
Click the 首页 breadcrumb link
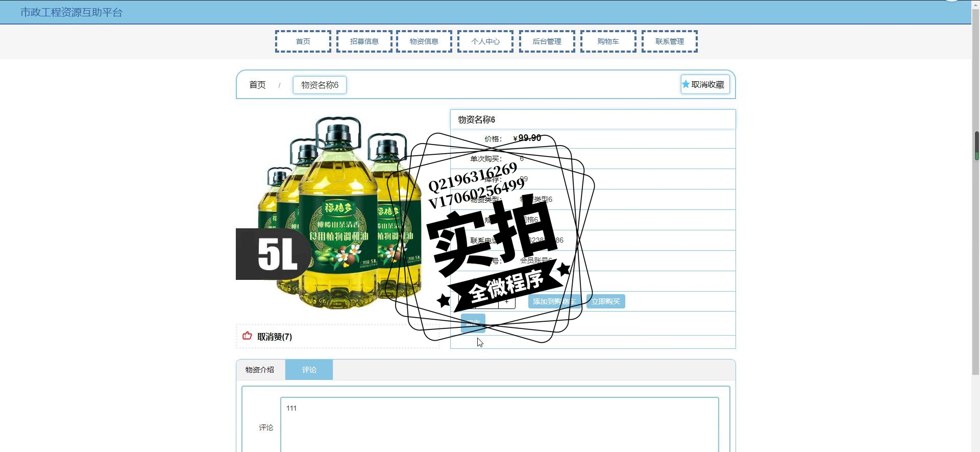click(257, 85)
